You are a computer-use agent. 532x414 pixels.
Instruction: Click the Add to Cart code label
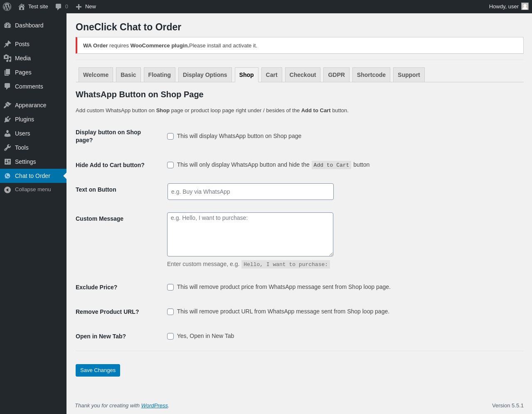(331, 165)
